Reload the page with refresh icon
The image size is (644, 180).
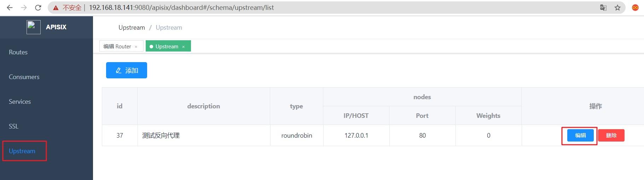(38, 7)
